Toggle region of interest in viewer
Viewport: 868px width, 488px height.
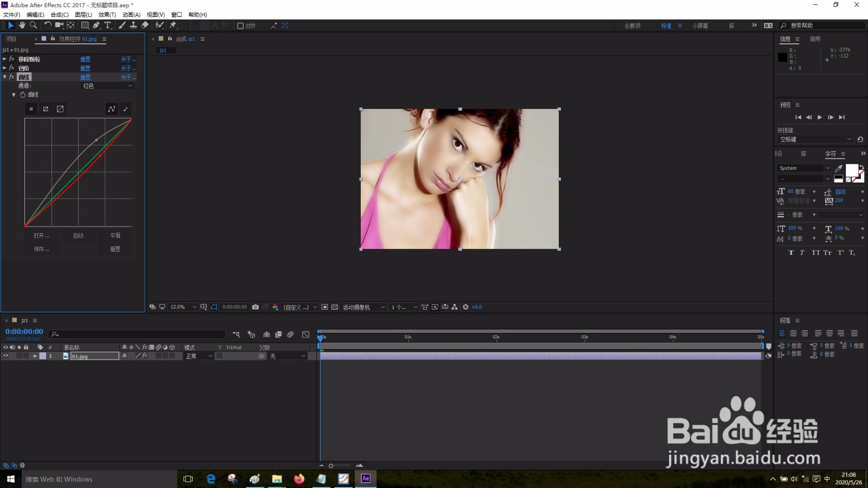324,307
